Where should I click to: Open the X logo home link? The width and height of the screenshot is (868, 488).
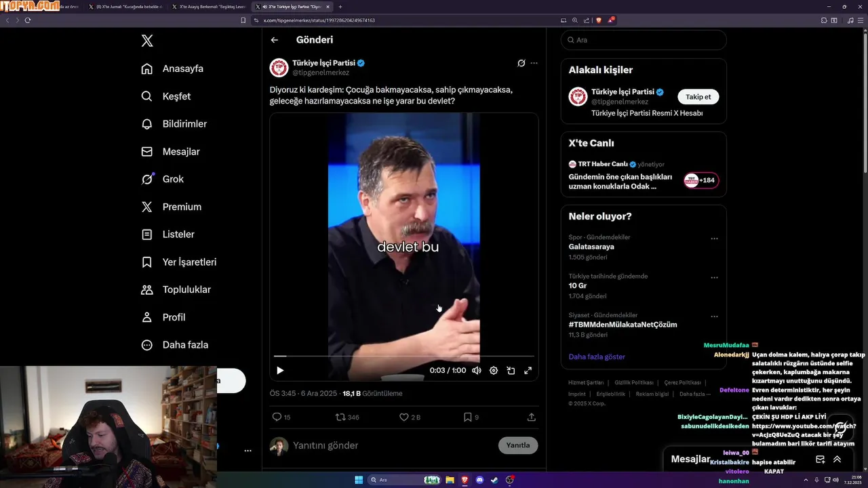click(147, 41)
